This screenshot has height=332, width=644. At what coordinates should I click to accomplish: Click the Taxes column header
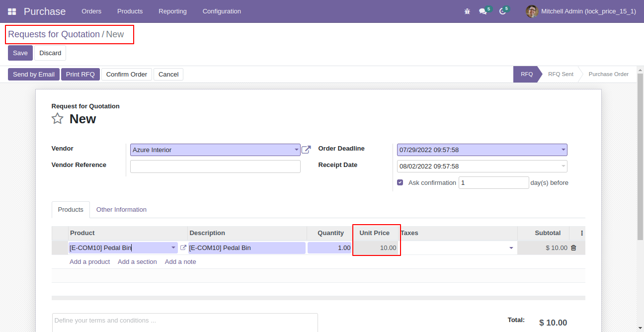pos(458,233)
